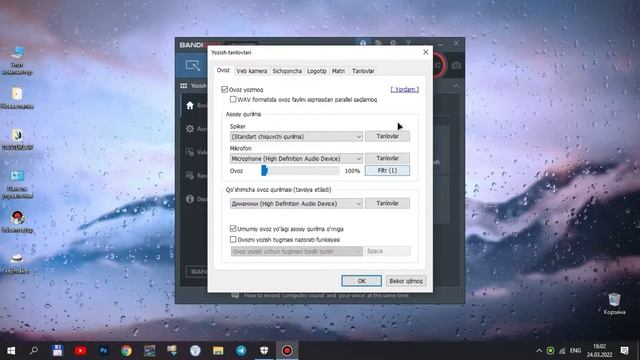
Task: Open the Spiker device dropdown
Action: (x=296, y=136)
